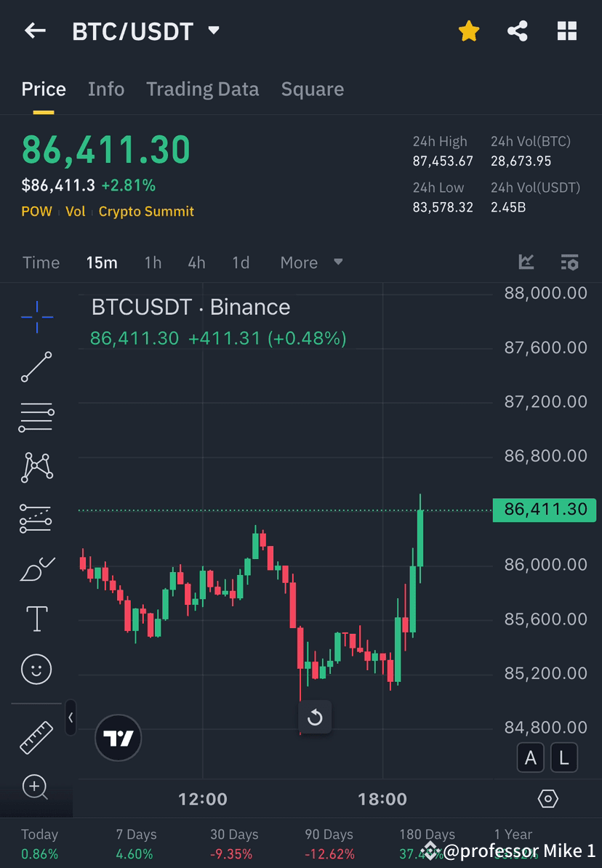Enable auto scale with the A button
This screenshot has height=868, width=602.
[x=530, y=758]
